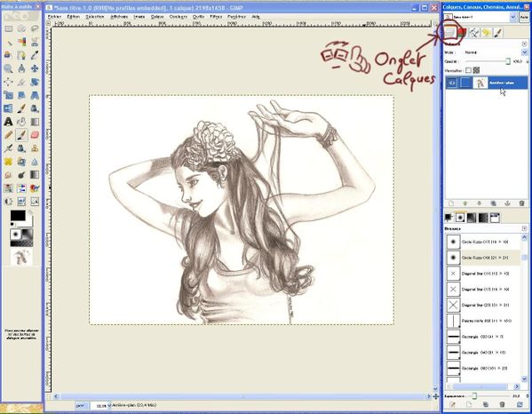
Task: Select the Select by Color tool
Action: (x=21, y=42)
